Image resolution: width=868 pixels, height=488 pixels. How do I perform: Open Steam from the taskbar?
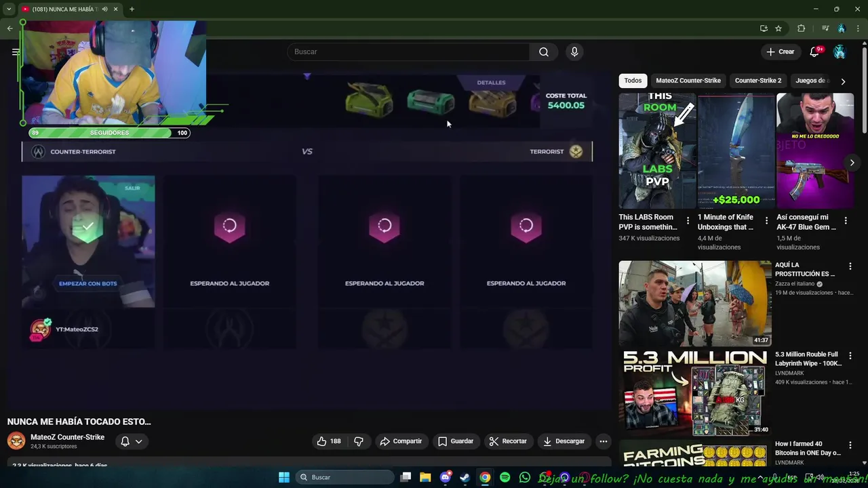pyautogui.click(x=465, y=477)
